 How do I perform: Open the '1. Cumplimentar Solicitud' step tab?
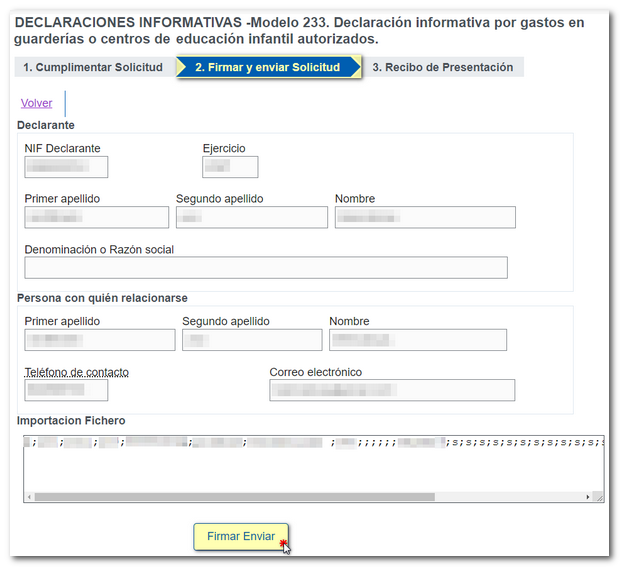click(92, 67)
